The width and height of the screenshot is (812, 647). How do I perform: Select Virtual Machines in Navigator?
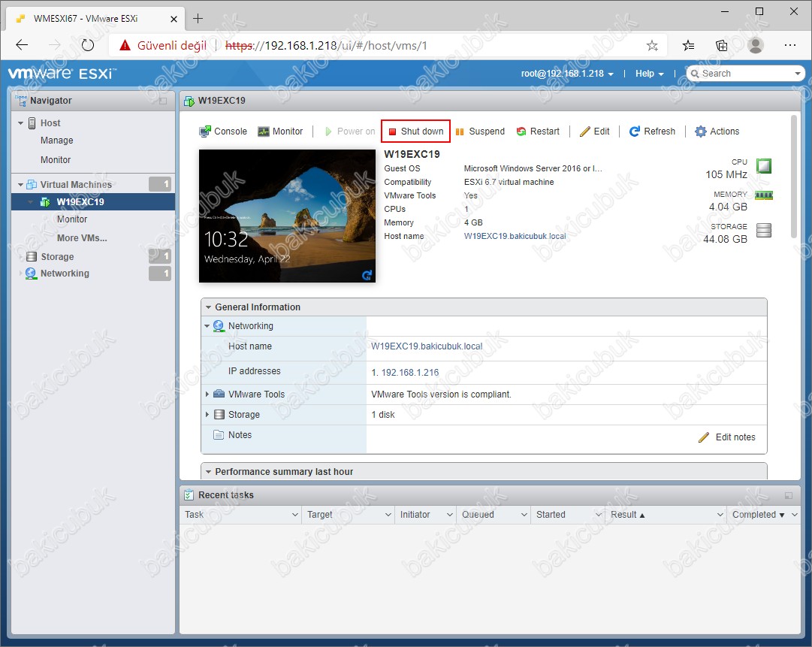coord(76,185)
